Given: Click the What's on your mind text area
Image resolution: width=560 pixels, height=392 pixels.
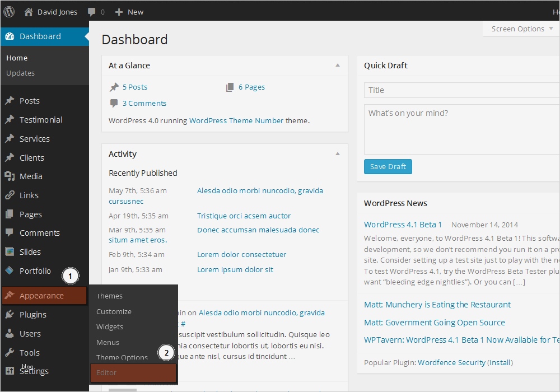Looking at the screenshot, I should point(461,129).
